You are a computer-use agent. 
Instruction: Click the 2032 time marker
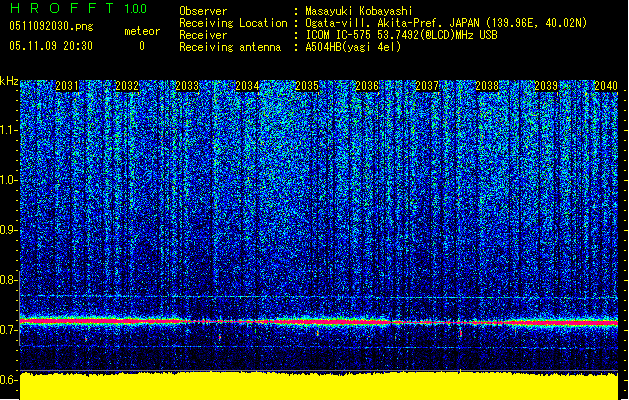(x=127, y=86)
